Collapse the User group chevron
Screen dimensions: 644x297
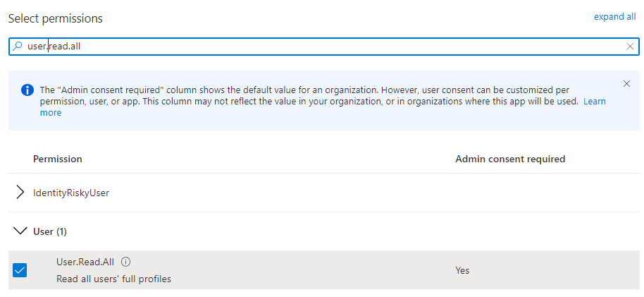coord(20,231)
